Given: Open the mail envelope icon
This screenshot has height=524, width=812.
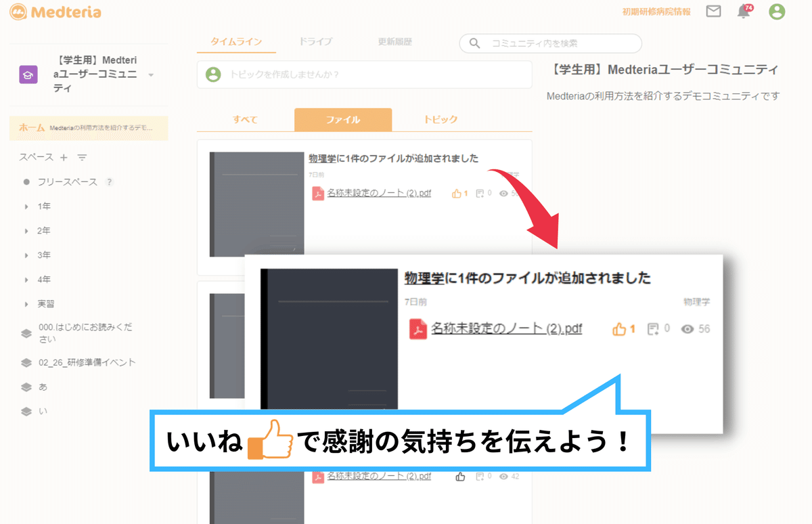Looking at the screenshot, I should (713, 12).
